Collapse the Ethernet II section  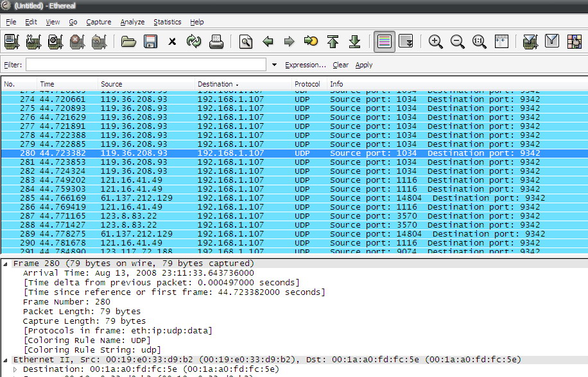click(x=6, y=360)
